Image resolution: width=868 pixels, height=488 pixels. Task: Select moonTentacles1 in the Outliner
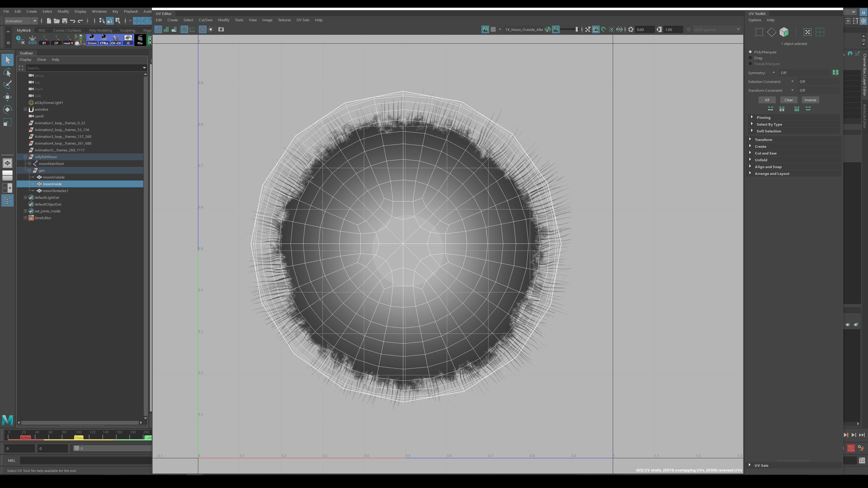56,191
